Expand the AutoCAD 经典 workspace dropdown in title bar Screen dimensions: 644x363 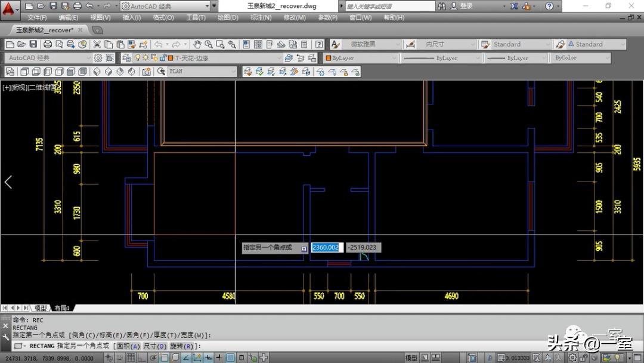(x=207, y=6)
